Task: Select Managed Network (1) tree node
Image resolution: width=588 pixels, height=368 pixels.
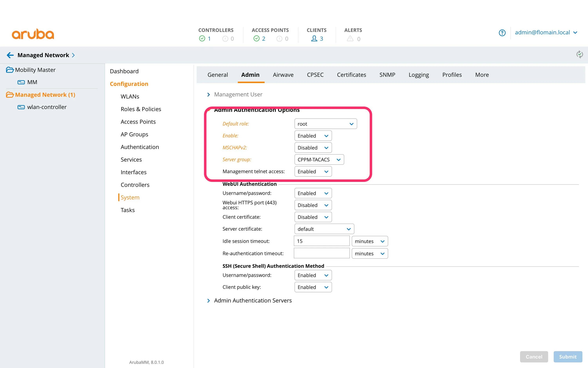Action: 45,95
